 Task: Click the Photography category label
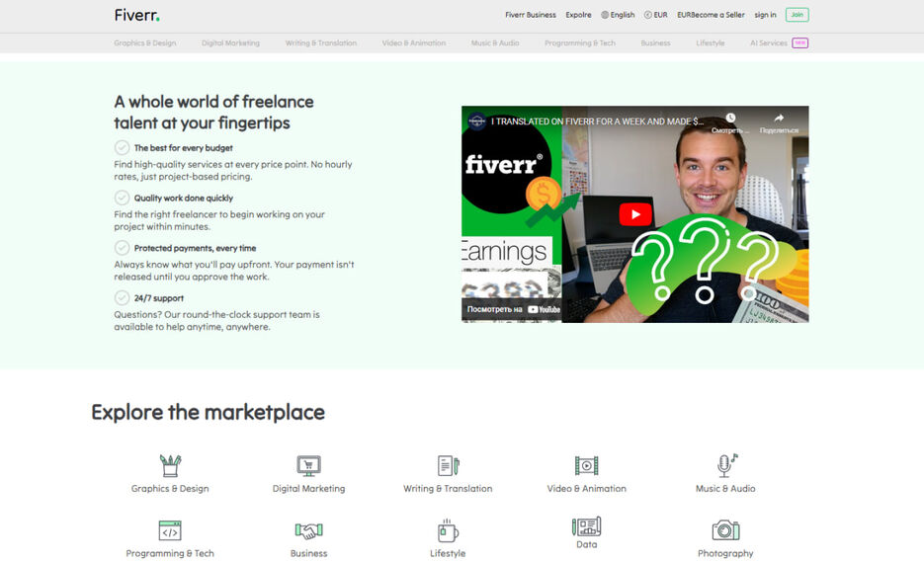coord(726,553)
